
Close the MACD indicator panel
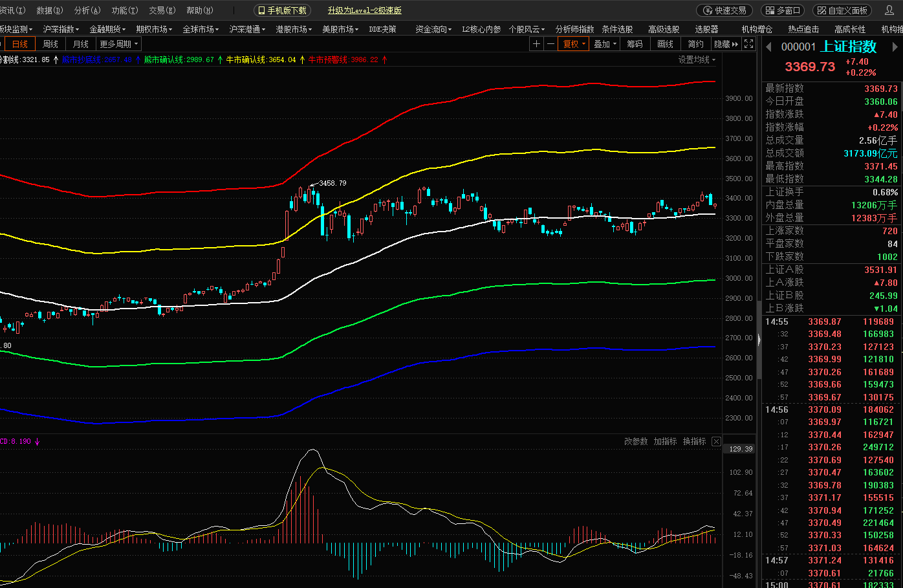(716, 441)
